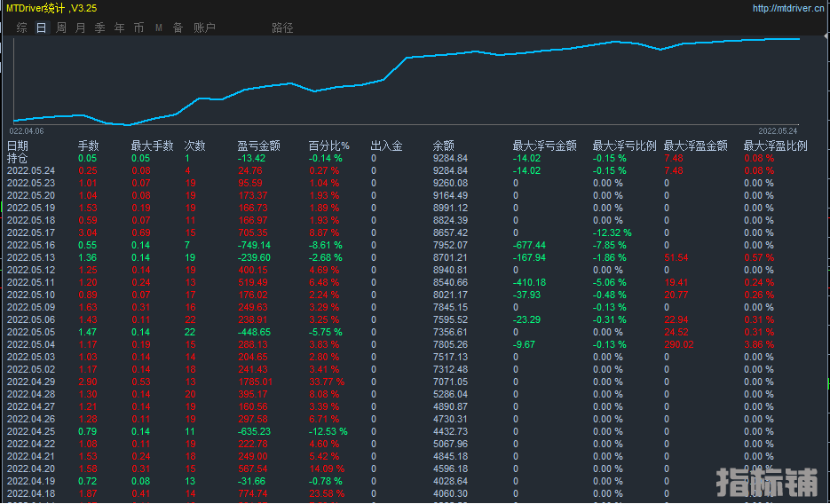Open the 路径 path tab
This screenshot has width=830, height=504.
click(282, 28)
